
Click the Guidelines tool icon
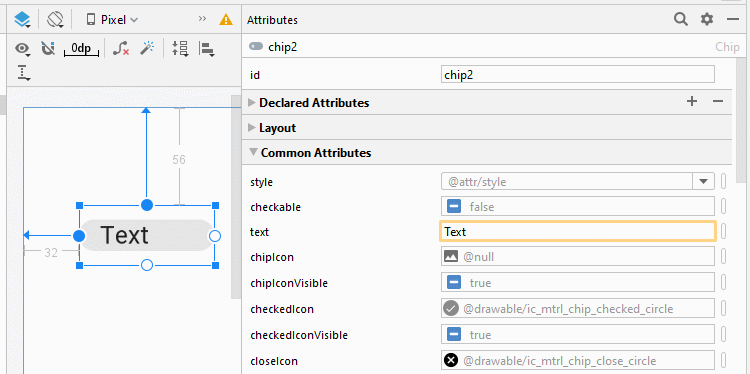click(x=23, y=73)
